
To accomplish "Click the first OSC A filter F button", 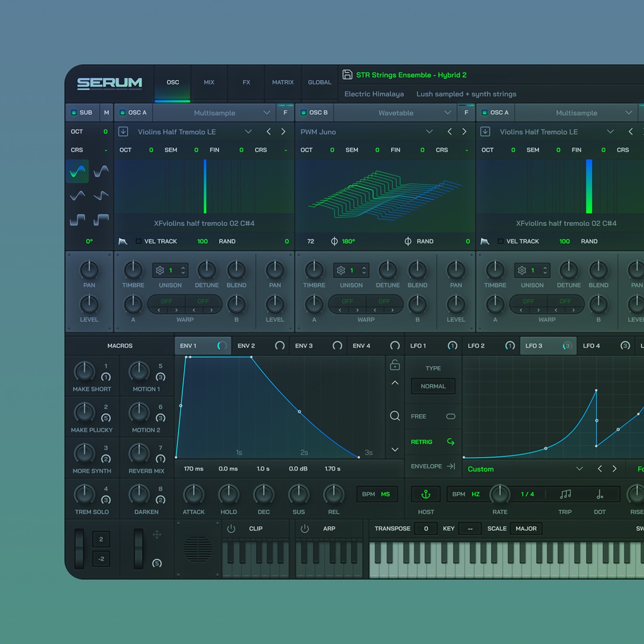I will click(285, 113).
